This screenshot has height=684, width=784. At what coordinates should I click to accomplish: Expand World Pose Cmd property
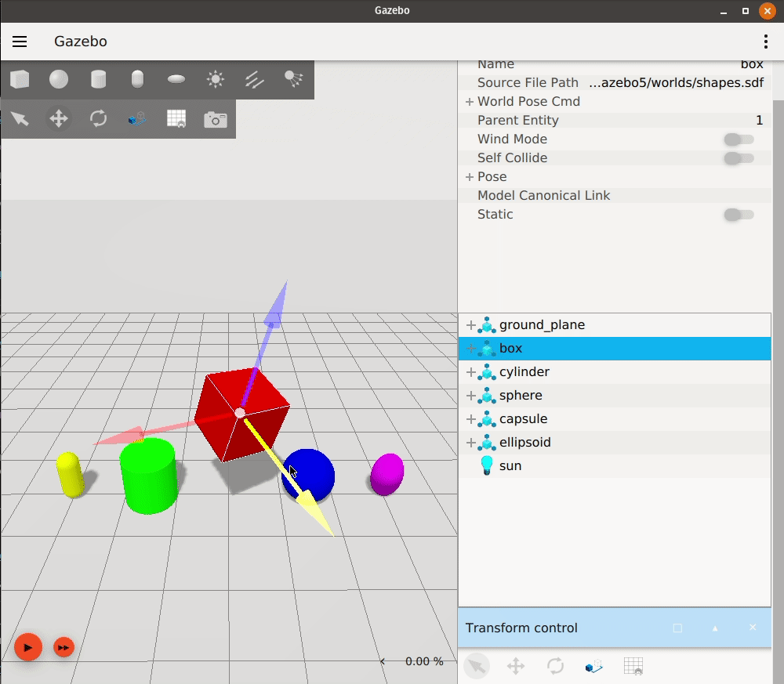point(470,102)
